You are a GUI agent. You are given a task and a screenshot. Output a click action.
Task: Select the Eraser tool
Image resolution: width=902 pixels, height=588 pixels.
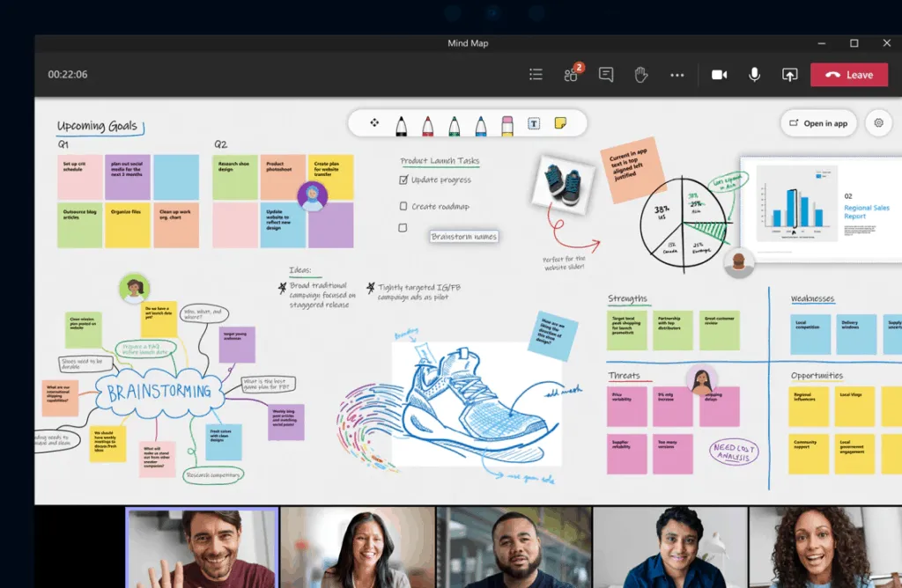coord(507,123)
